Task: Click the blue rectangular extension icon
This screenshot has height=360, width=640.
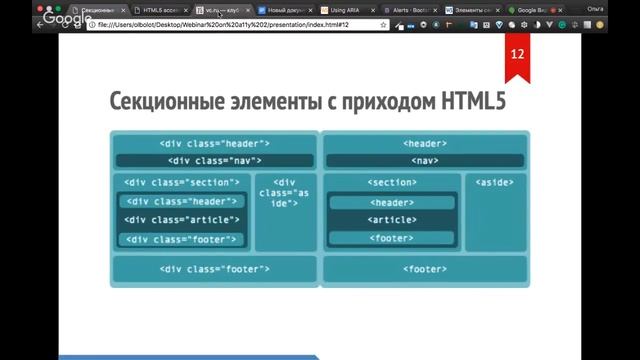Action: (411, 26)
